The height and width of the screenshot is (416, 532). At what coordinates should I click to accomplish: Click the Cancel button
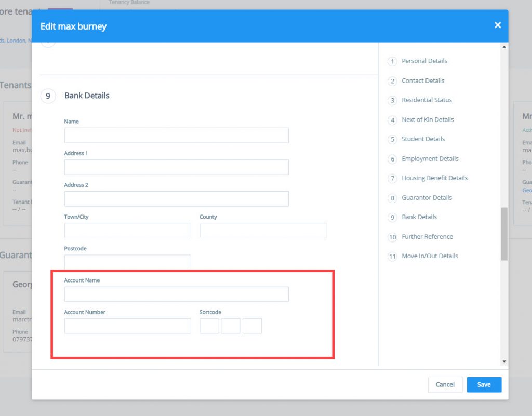[x=445, y=384]
